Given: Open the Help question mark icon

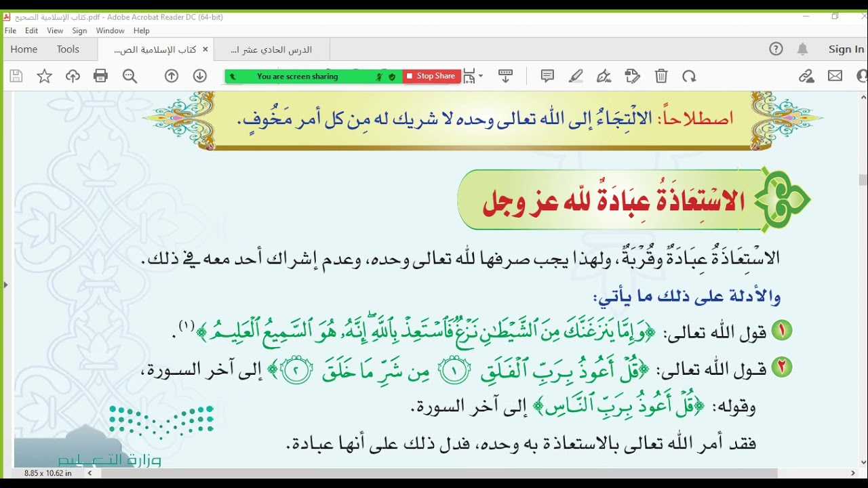Looking at the screenshot, I should pos(776,49).
